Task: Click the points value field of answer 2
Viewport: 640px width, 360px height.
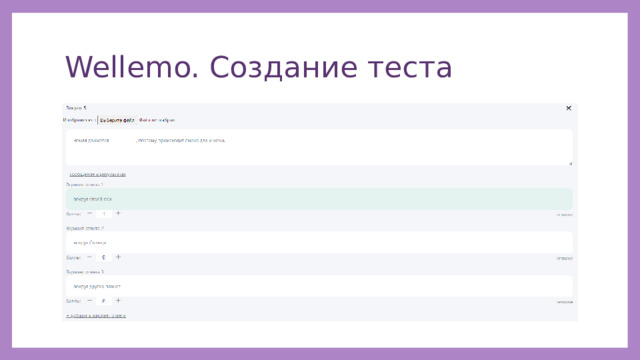Action: pyautogui.click(x=104, y=258)
